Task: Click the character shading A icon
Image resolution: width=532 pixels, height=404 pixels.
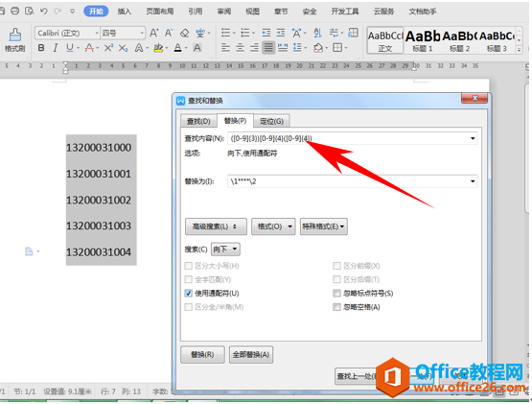Action: point(197,48)
